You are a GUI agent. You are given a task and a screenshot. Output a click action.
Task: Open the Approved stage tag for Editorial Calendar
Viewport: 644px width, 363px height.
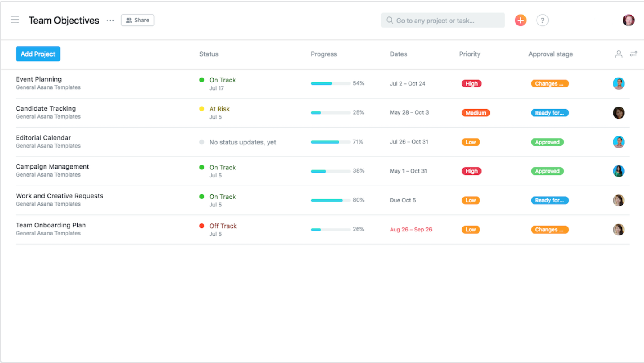[547, 142]
